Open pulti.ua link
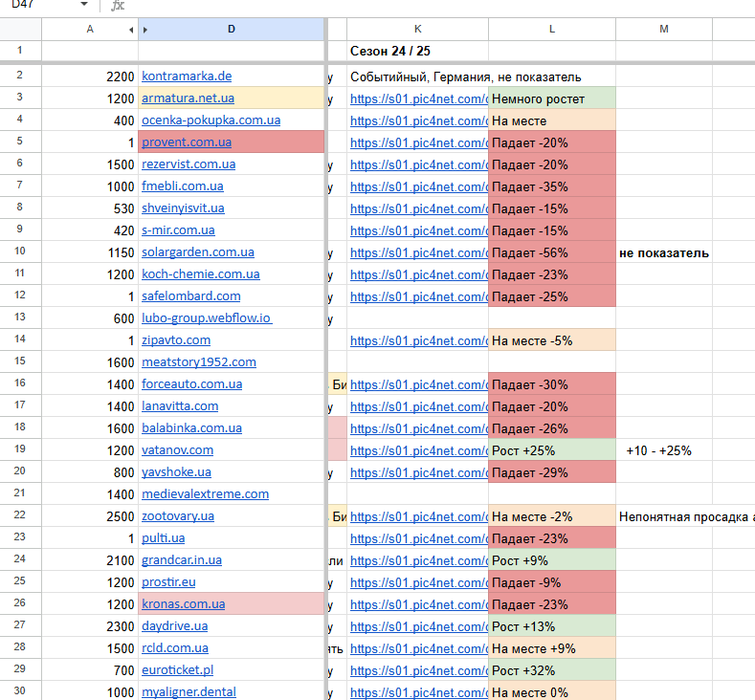 [164, 537]
